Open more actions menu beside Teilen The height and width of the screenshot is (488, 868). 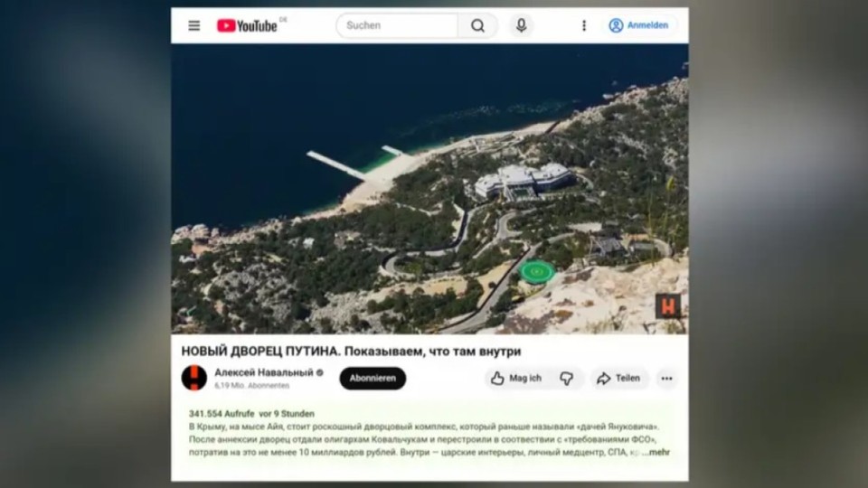click(x=666, y=379)
